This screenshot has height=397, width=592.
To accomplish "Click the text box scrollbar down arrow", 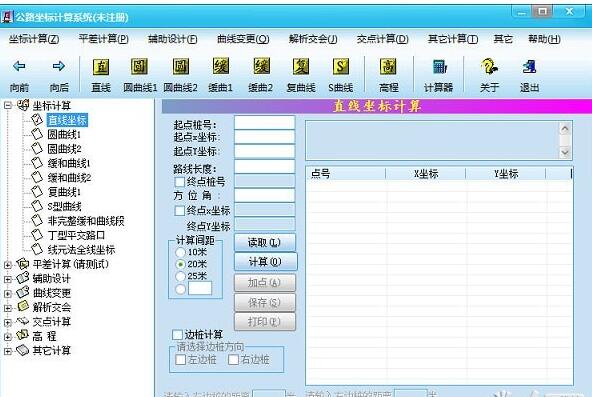I will point(565,152).
